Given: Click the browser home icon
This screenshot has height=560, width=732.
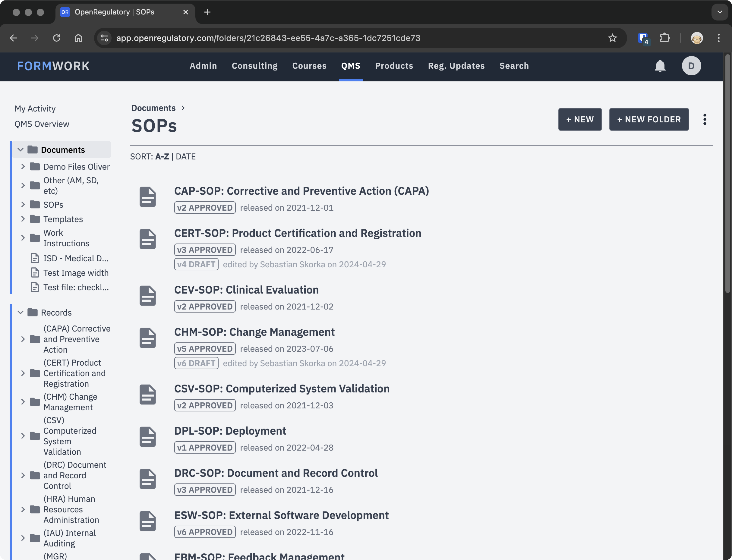Looking at the screenshot, I should click(x=78, y=38).
